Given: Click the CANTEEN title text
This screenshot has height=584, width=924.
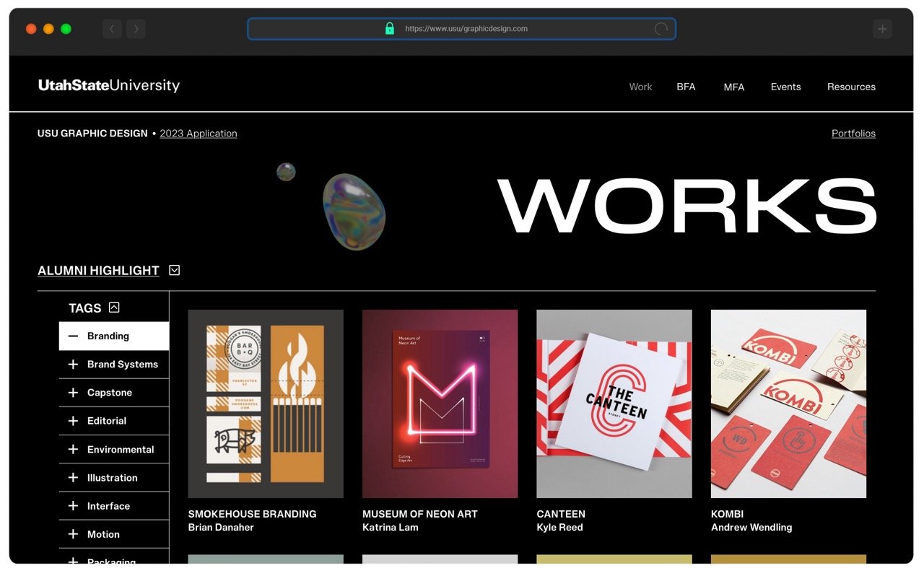Looking at the screenshot, I should [561, 514].
